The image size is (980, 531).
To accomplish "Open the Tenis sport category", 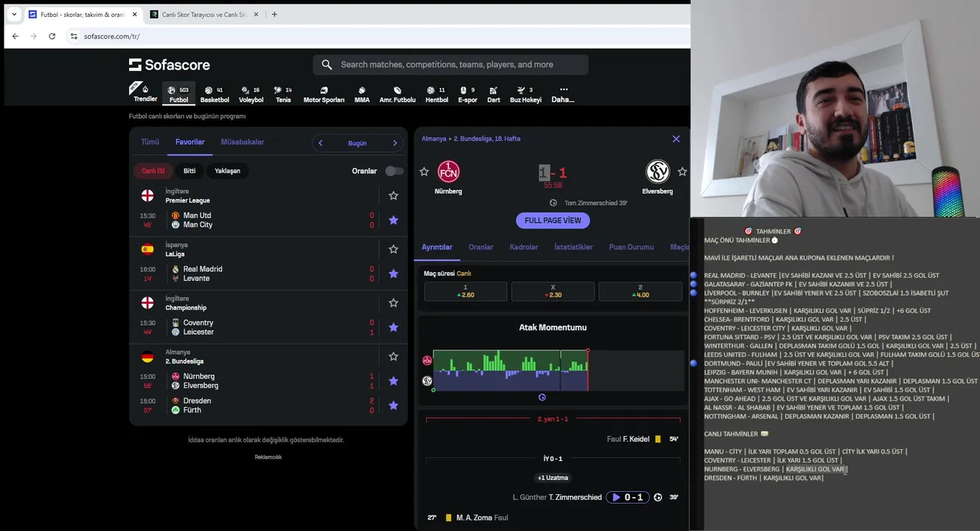I will point(283,94).
